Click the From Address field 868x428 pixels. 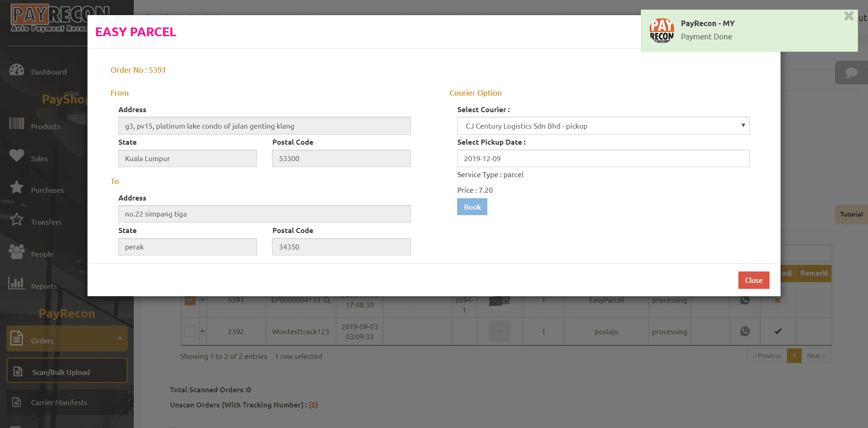click(264, 126)
